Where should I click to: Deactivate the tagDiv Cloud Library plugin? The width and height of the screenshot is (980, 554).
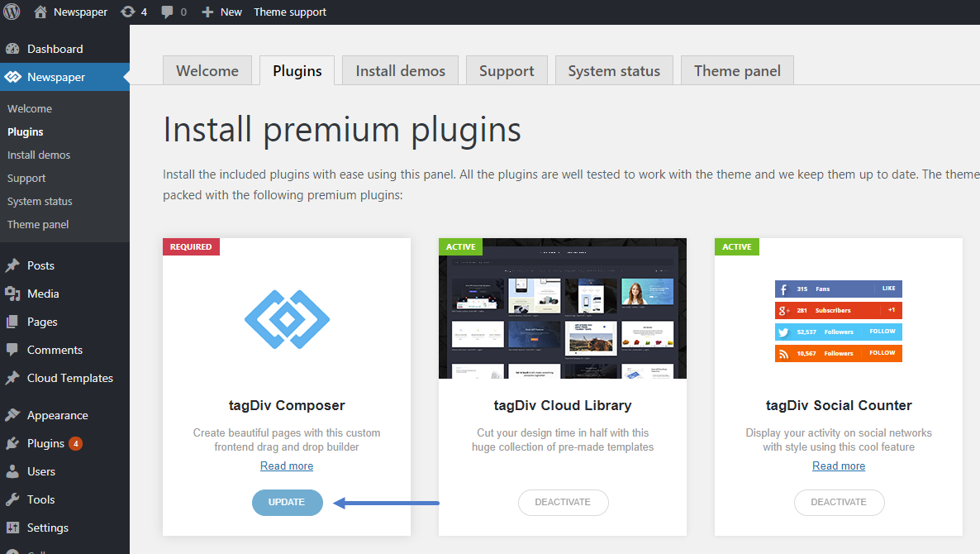pos(563,502)
